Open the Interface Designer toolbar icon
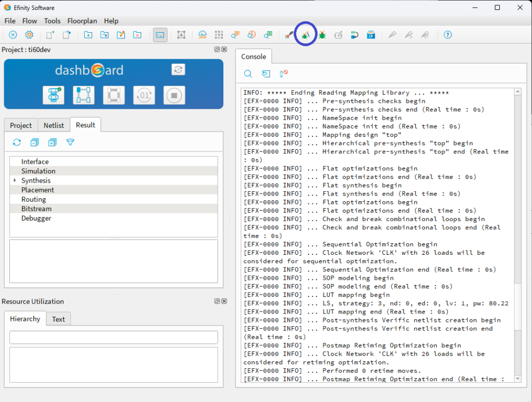Viewport: 532px width, 402px height. point(181,35)
